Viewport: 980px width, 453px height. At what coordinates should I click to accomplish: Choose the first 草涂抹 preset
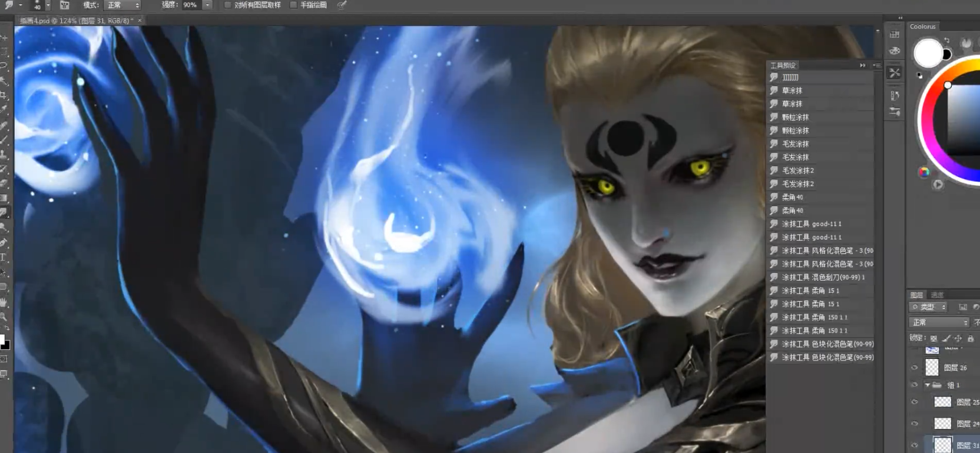821,91
